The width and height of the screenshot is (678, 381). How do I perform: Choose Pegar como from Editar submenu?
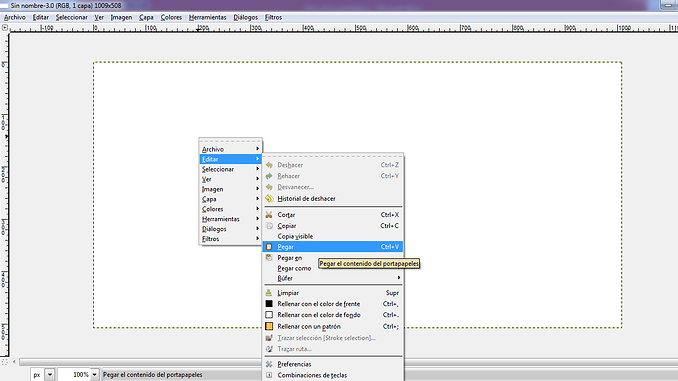333,268
